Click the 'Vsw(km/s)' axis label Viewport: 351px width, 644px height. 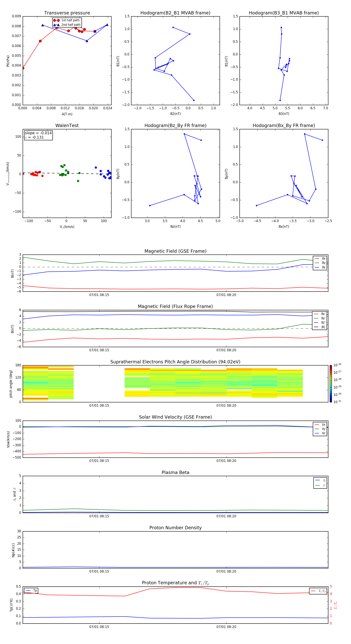point(8,439)
